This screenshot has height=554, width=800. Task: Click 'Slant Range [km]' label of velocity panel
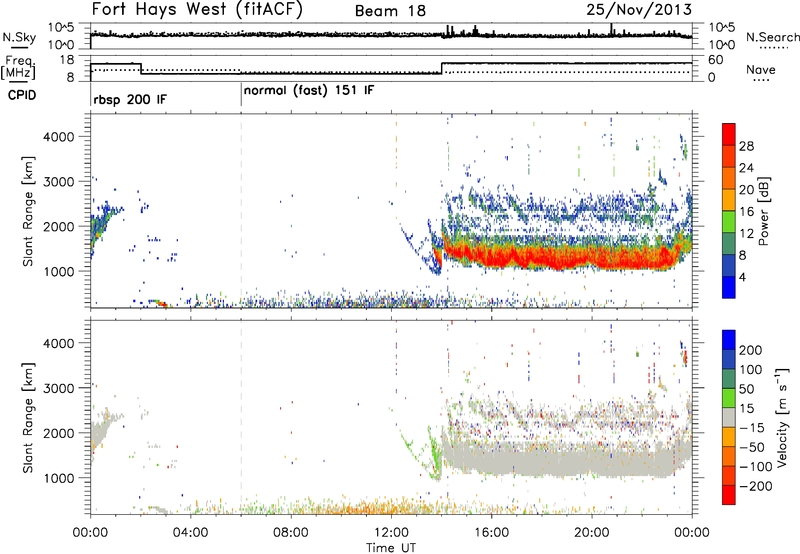tap(28, 418)
